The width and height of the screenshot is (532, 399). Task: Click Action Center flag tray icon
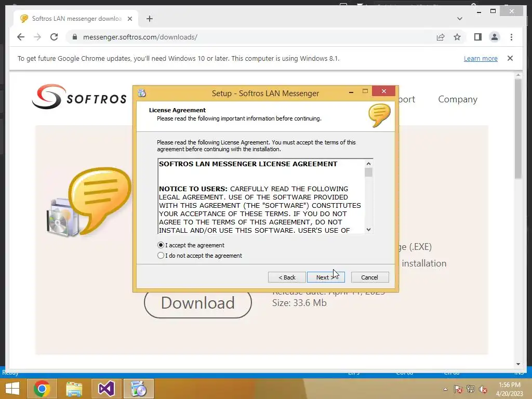[458, 389]
